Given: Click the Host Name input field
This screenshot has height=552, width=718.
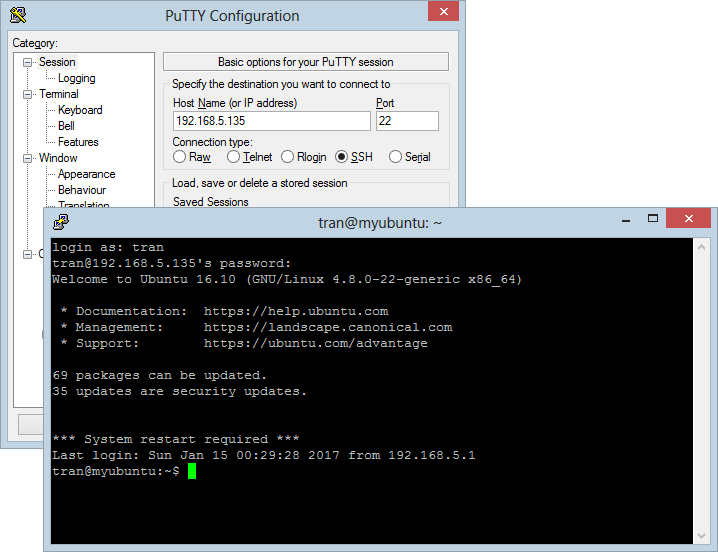Looking at the screenshot, I should click(272, 121).
